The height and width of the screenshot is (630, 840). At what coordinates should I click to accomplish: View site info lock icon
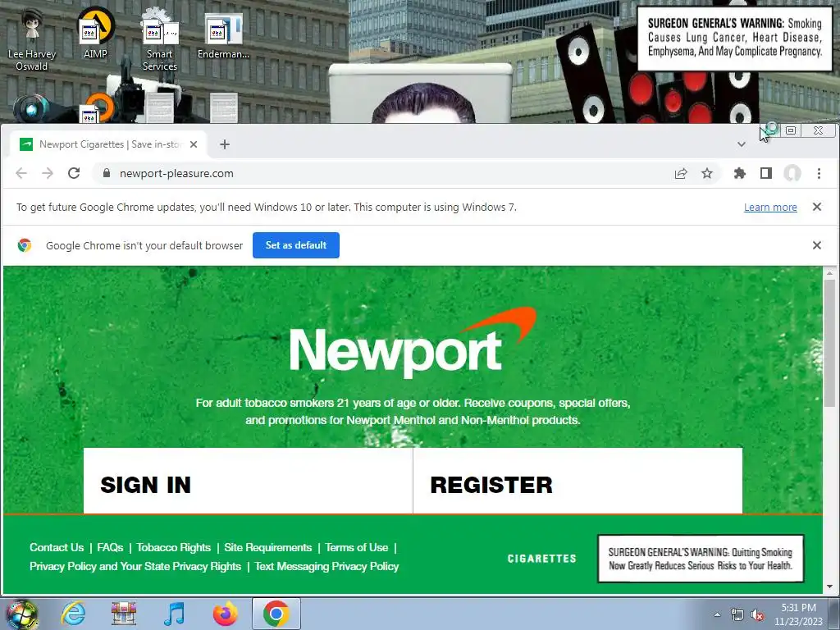(107, 173)
